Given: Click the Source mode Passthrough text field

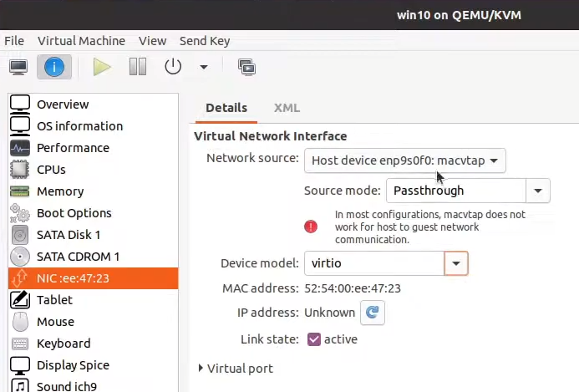Looking at the screenshot, I should (456, 191).
